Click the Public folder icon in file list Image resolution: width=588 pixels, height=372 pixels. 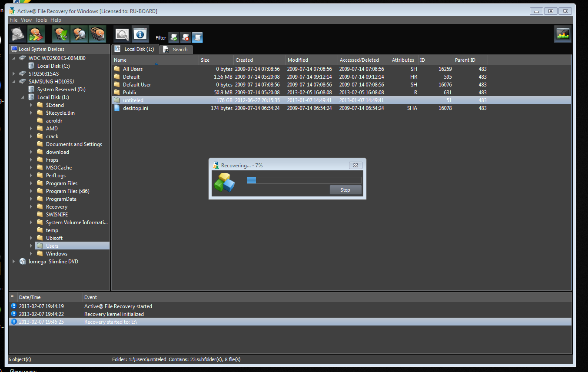pos(116,92)
